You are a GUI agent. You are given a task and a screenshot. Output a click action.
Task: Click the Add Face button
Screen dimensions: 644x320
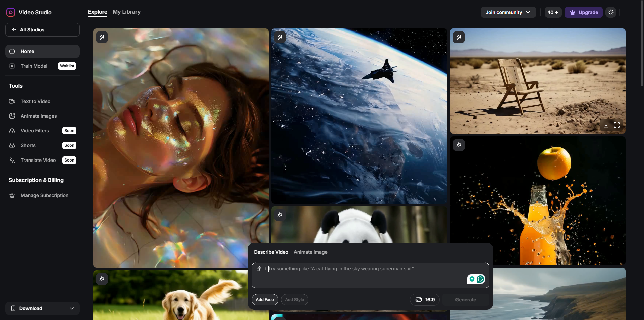265,300
